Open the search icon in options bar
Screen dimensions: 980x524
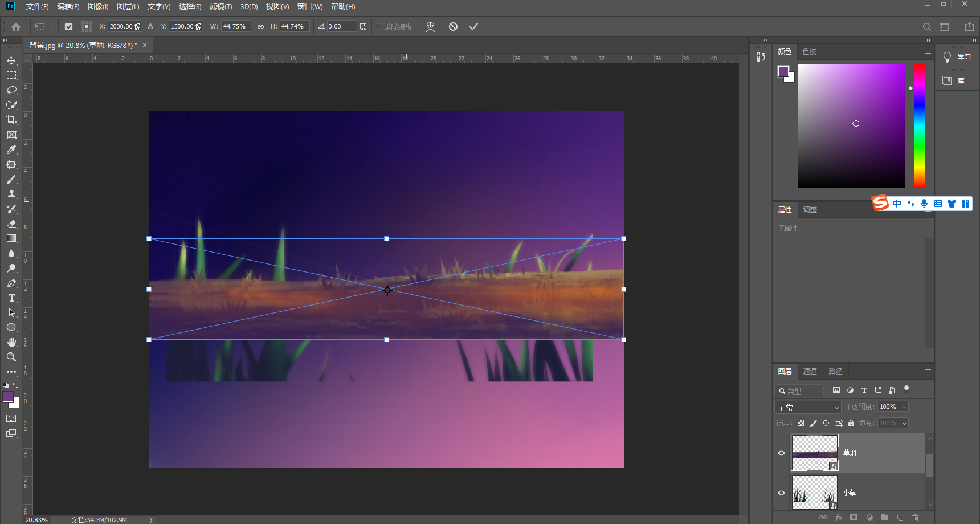[927, 27]
